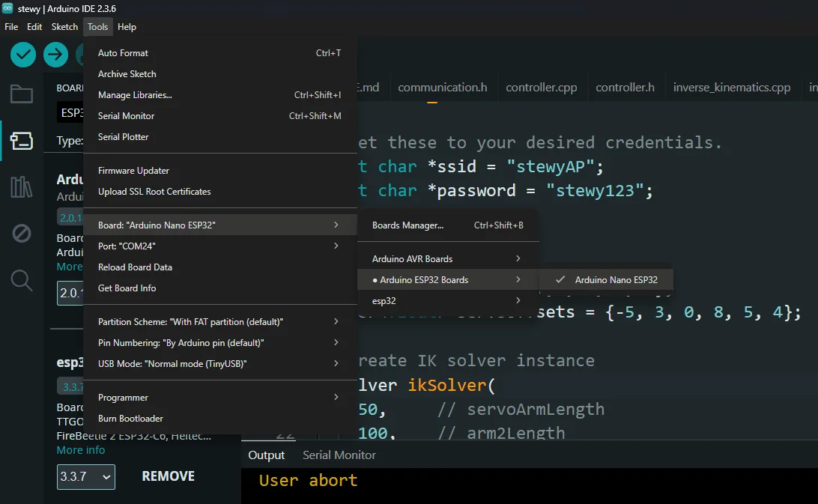Click the User abort output message
The height and width of the screenshot is (504, 818).
(308, 481)
